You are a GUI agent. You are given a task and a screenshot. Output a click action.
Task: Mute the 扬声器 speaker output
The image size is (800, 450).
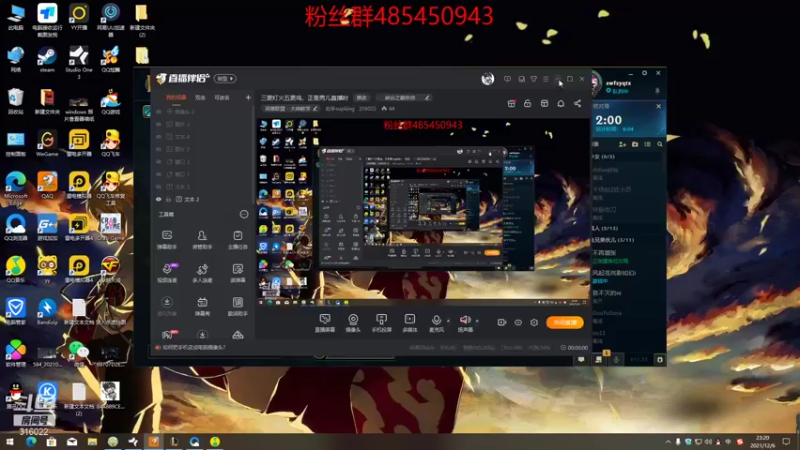pos(465,322)
